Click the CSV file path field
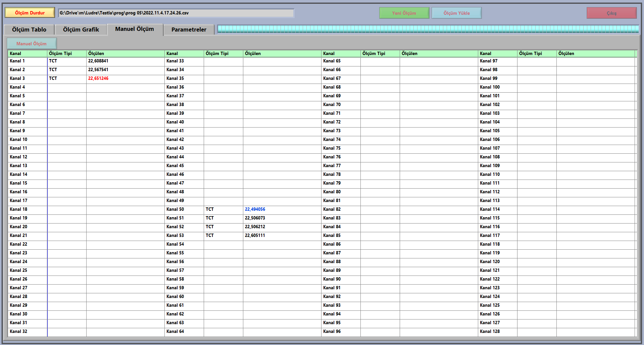This screenshot has height=345, width=644. (x=176, y=13)
